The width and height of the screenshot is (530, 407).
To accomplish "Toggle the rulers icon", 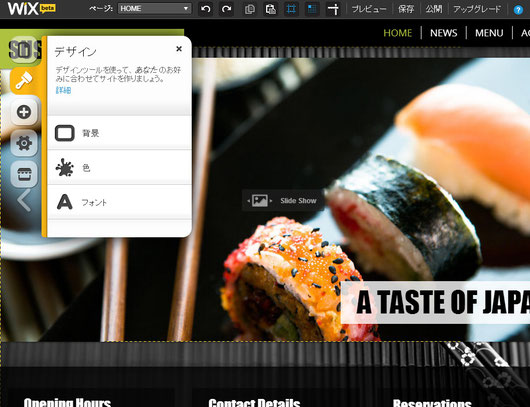I will tap(333, 9).
